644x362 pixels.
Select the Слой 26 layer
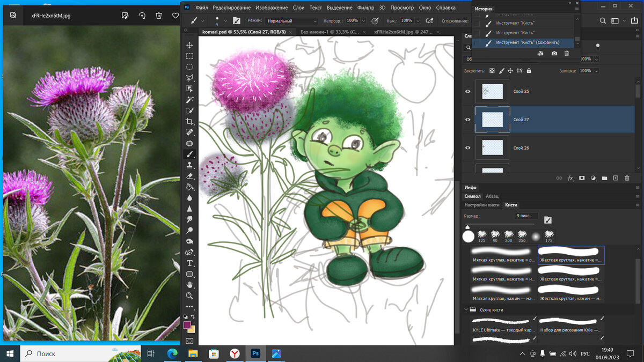point(548,148)
